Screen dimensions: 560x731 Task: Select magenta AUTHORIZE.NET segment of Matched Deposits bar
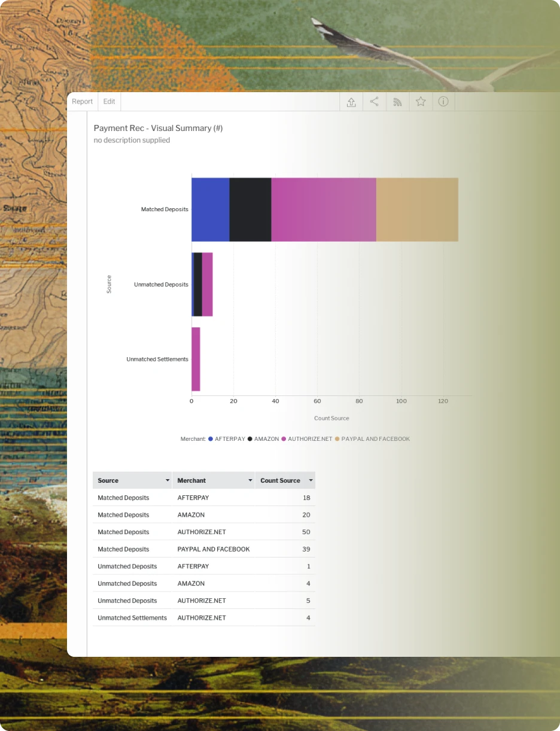324,209
